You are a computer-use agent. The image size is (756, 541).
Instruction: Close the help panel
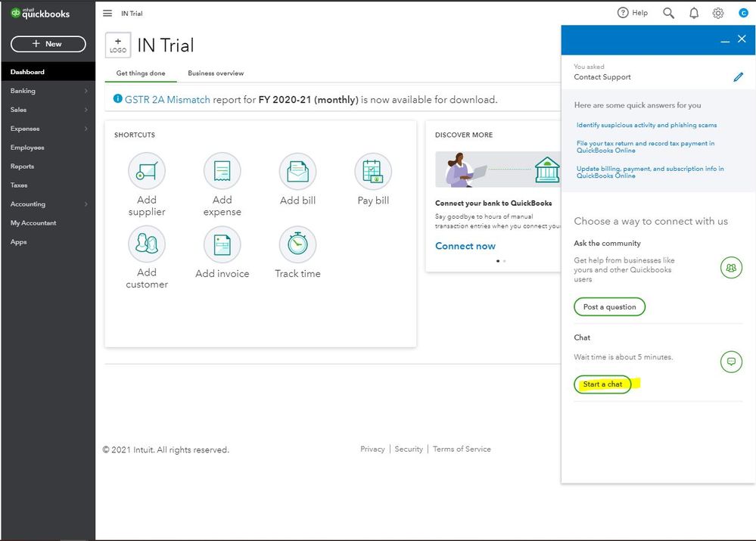[742, 39]
